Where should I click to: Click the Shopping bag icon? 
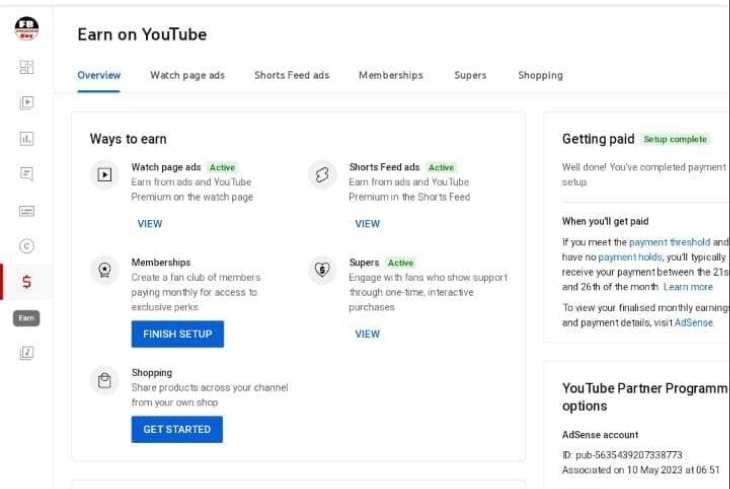[104, 380]
